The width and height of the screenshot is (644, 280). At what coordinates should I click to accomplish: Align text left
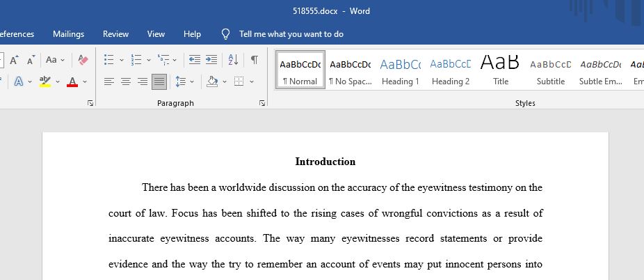coord(108,81)
